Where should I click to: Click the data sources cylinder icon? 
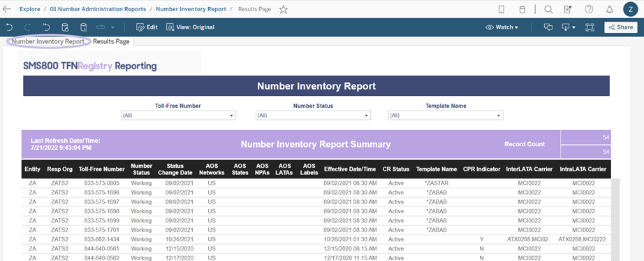coord(522,10)
